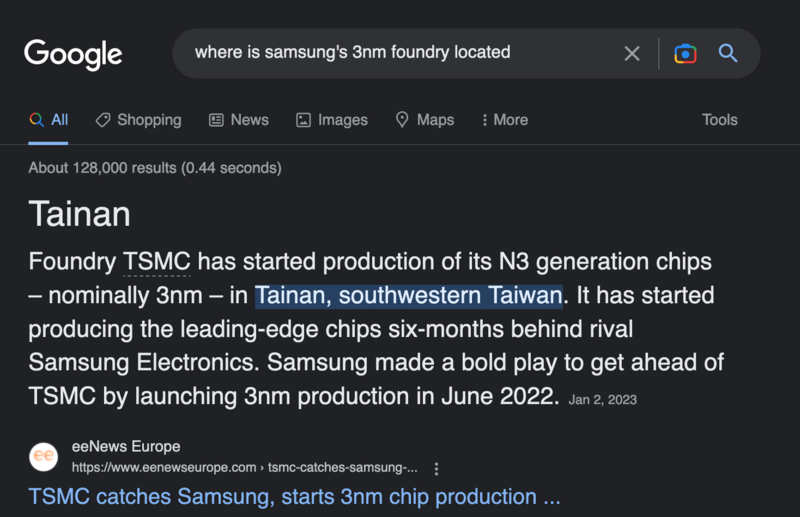Open Google Lens camera search

tap(685, 54)
